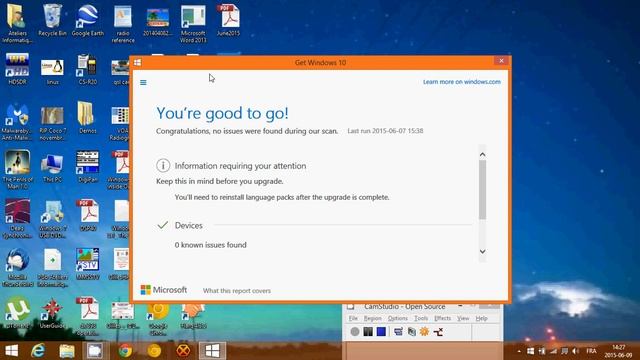Click the scrollbar down arrow in report

[482, 251]
